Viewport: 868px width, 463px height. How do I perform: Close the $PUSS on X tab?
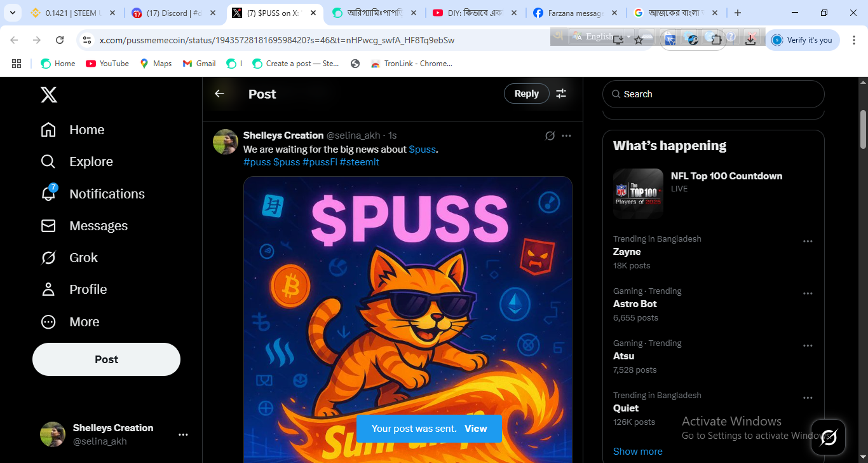(x=313, y=13)
